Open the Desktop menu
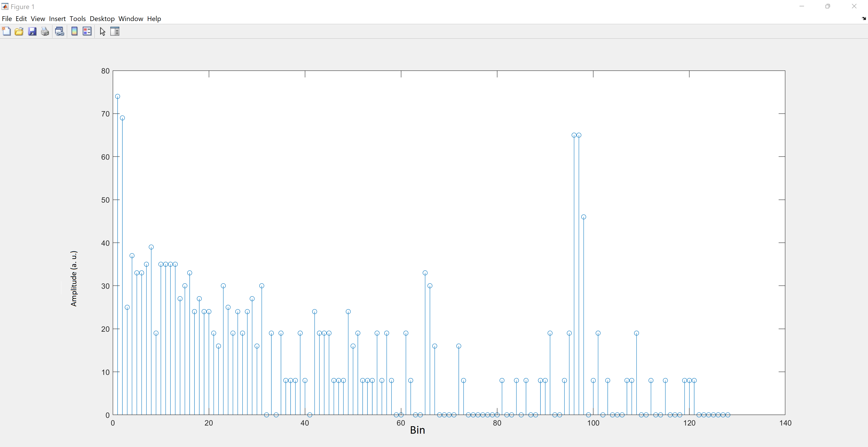Image resolution: width=868 pixels, height=447 pixels. coord(102,19)
